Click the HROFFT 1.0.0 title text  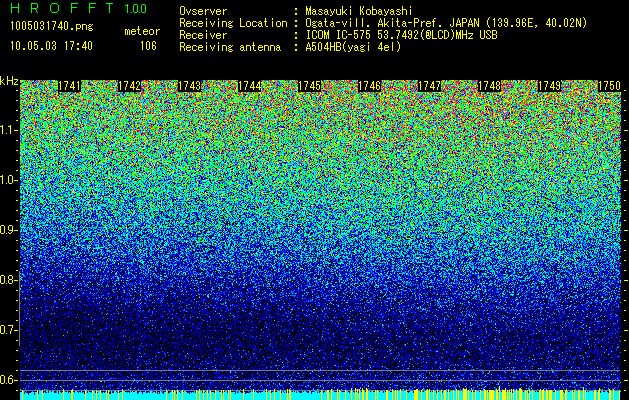tap(79, 8)
